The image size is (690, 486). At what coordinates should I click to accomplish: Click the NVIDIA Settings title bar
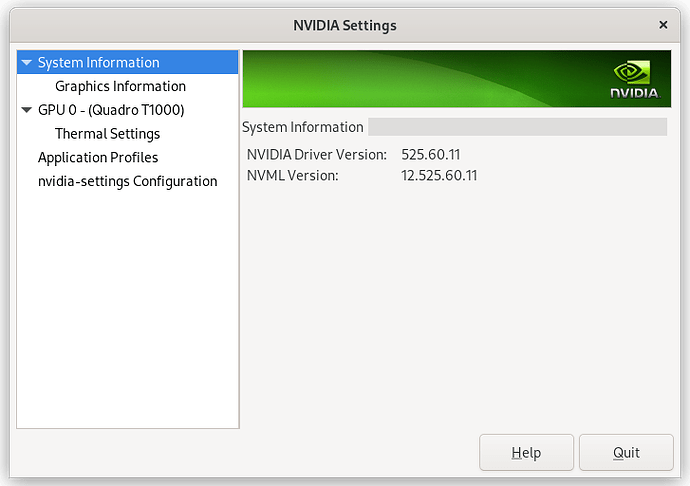coord(344,24)
